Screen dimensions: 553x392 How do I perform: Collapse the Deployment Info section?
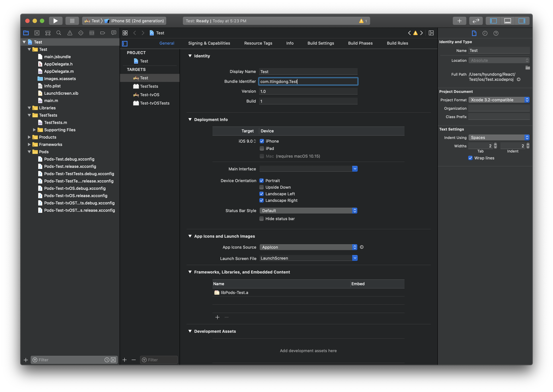click(x=190, y=119)
